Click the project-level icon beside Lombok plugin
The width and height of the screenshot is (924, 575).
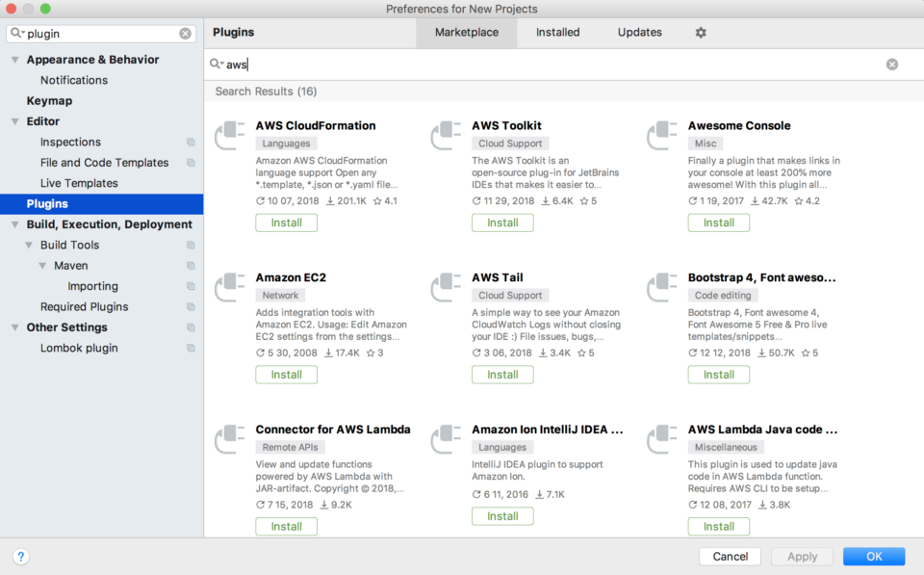(x=191, y=348)
